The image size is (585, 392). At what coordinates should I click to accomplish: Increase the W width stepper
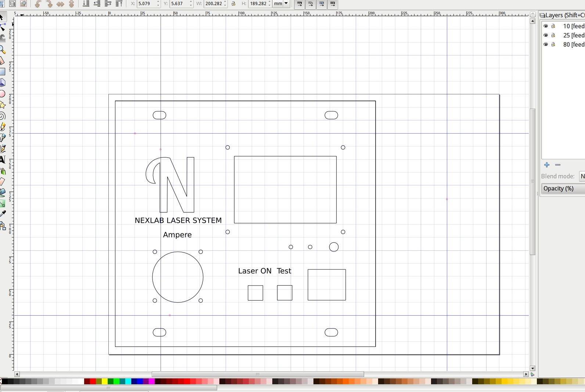225,2
